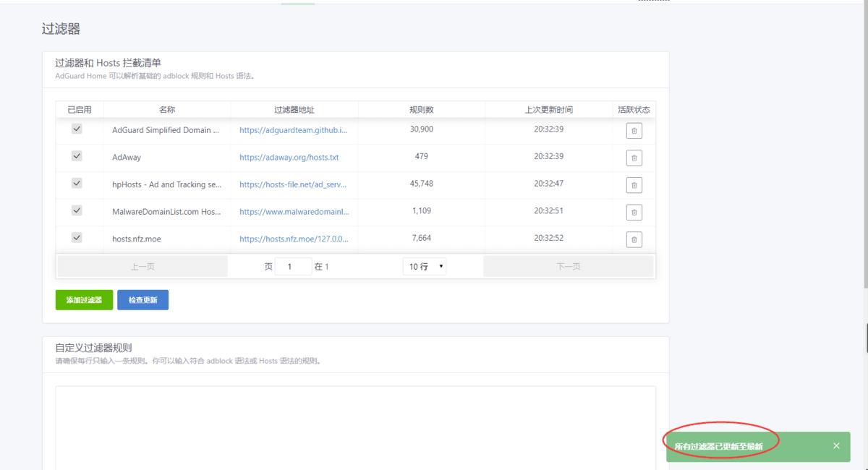Delete the AdGuard Simplified Domain filter
The height and width of the screenshot is (470, 868).
[x=634, y=130]
